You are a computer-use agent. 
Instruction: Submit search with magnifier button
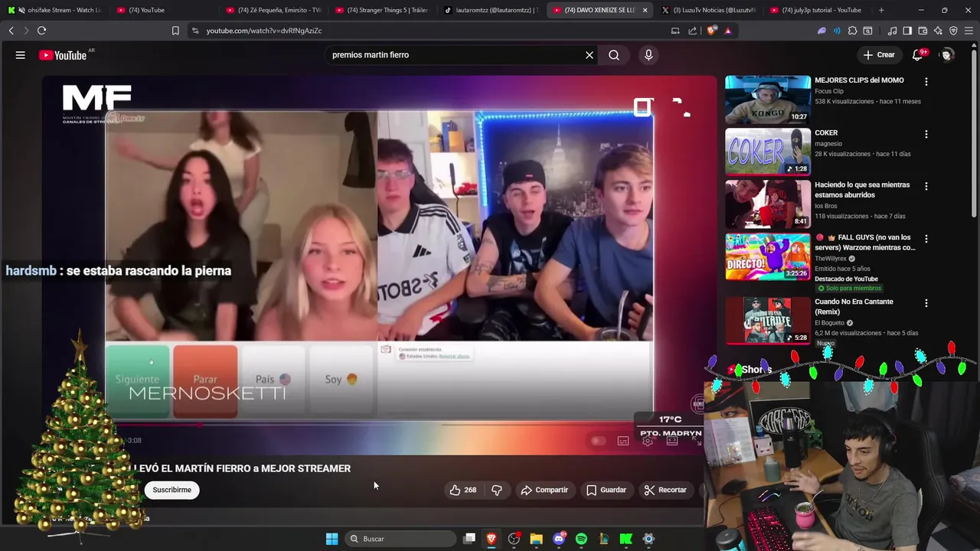click(614, 55)
